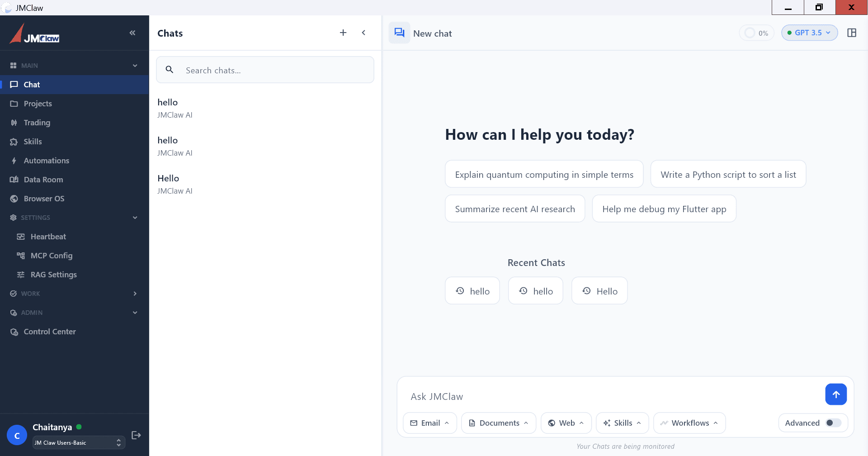Open RAG Settings

tap(75, 275)
